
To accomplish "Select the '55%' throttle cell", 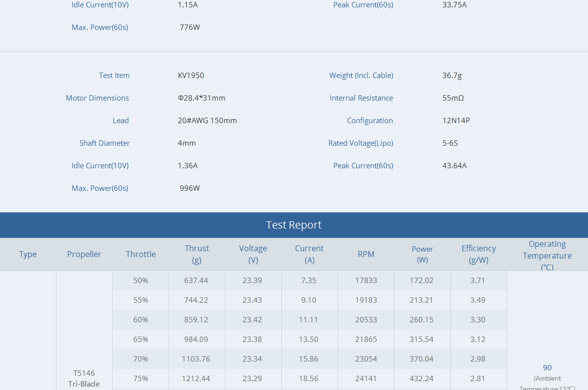I will (x=141, y=300).
